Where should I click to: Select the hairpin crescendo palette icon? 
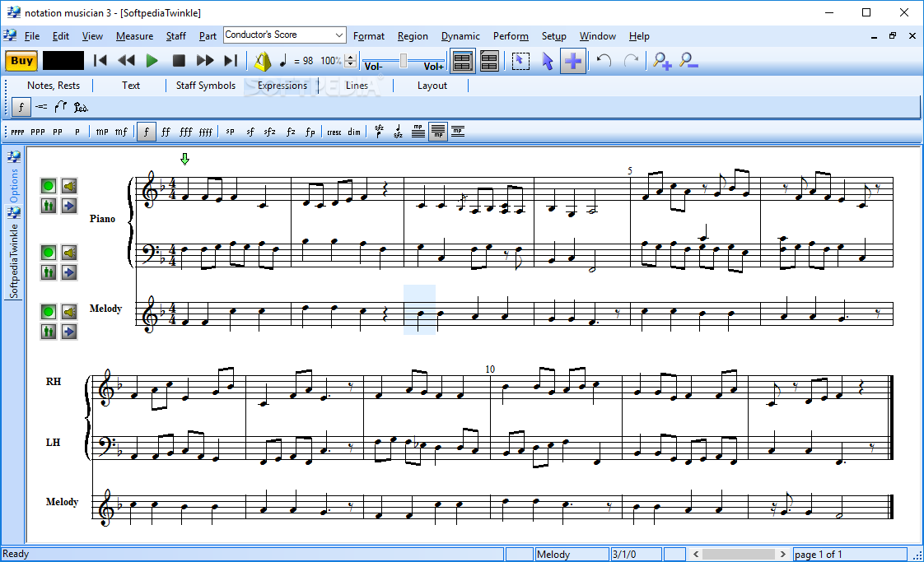pos(41,107)
